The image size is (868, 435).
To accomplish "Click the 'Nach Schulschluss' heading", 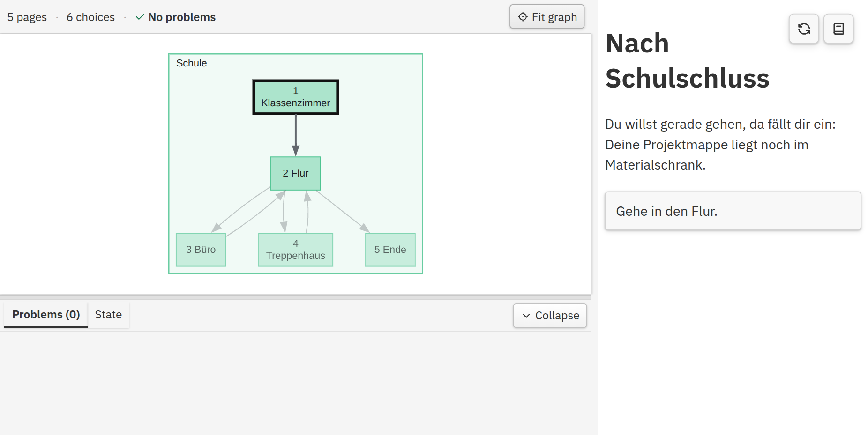I will [687, 61].
